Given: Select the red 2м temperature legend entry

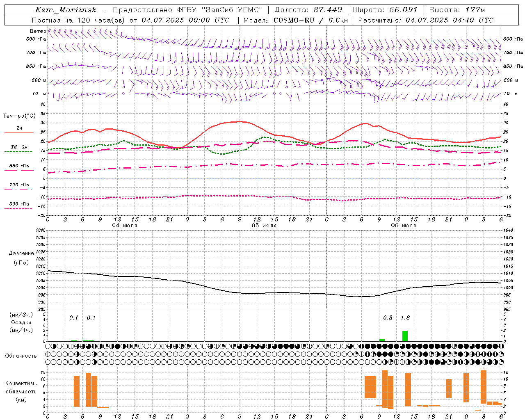Looking at the screenshot, I should point(19,130).
